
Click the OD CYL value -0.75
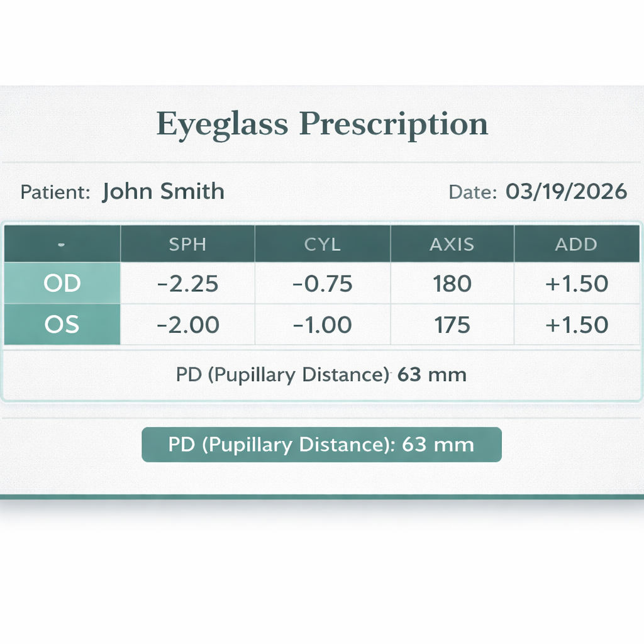(323, 284)
